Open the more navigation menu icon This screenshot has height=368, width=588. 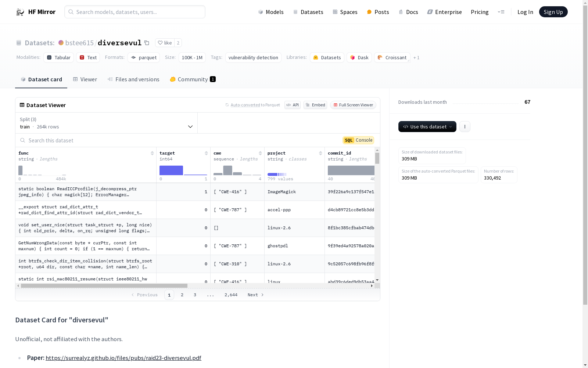(x=501, y=12)
